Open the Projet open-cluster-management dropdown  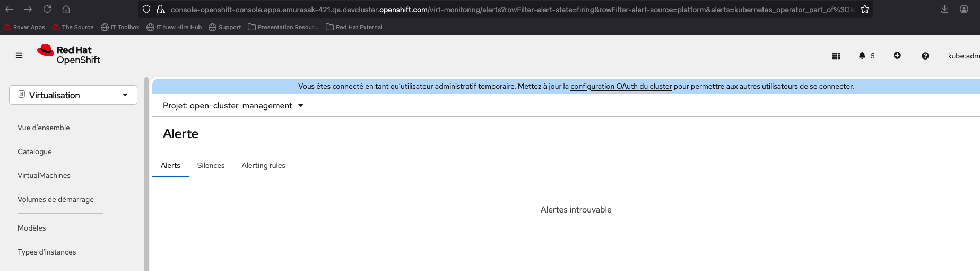click(233, 106)
